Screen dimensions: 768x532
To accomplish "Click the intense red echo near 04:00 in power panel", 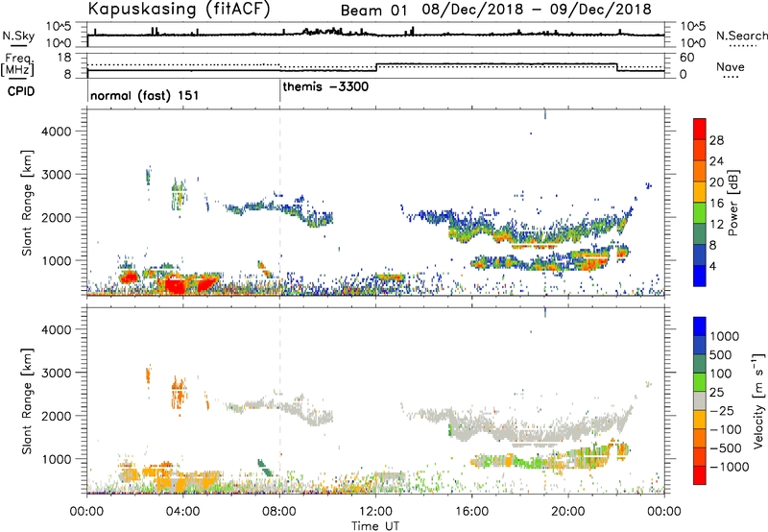I will click(x=176, y=285).
